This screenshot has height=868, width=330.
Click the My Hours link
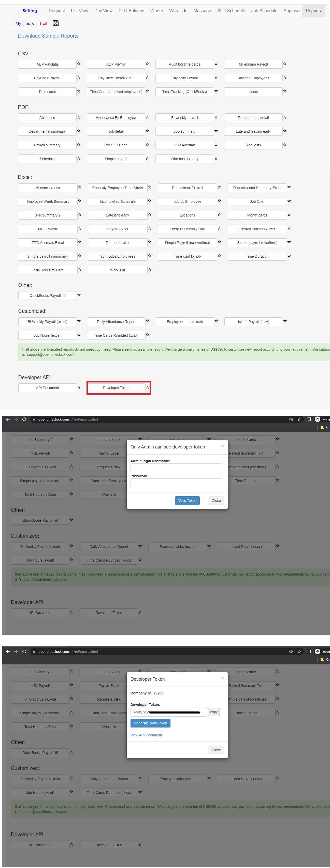click(25, 24)
